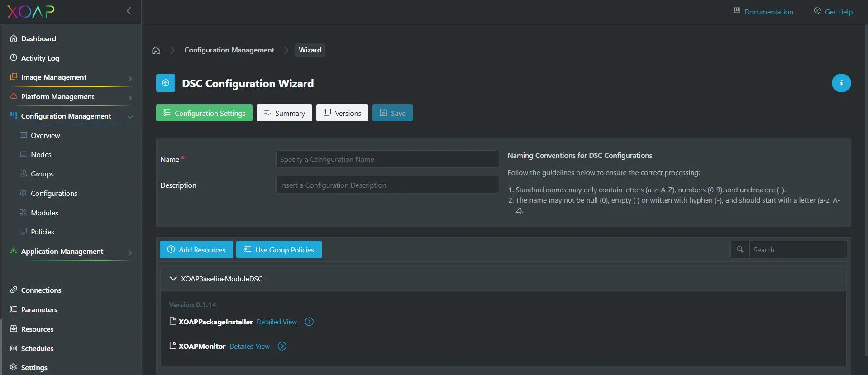Click the blue back arrow button
The width and height of the screenshot is (868, 375).
click(166, 83)
